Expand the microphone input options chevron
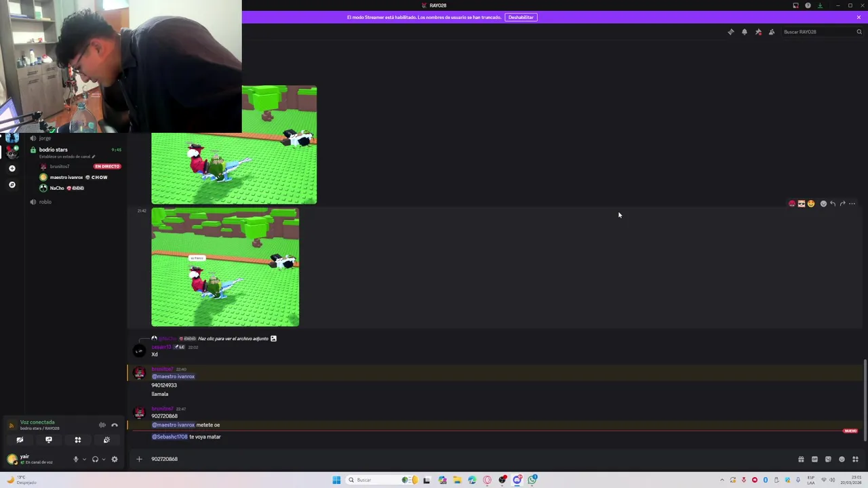The width and height of the screenshot is (868, 488). coord(84,459)
